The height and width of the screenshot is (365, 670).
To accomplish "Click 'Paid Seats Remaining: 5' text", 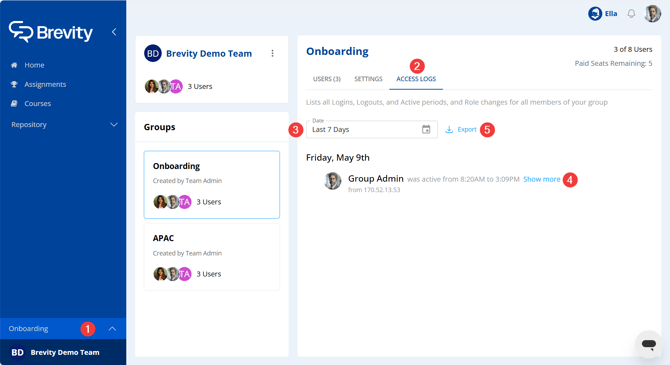I will (x=613, y=63).
